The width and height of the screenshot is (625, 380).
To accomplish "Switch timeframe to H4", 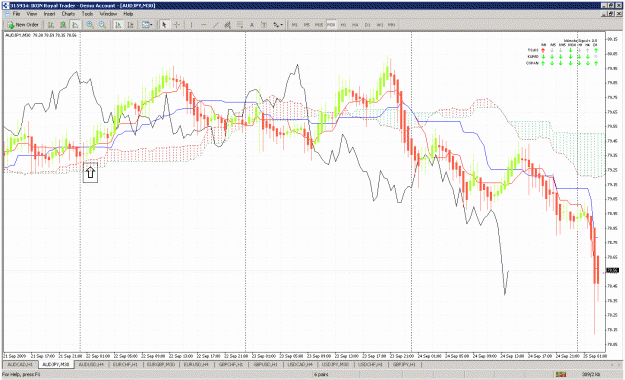I will (x=355, y=25).
